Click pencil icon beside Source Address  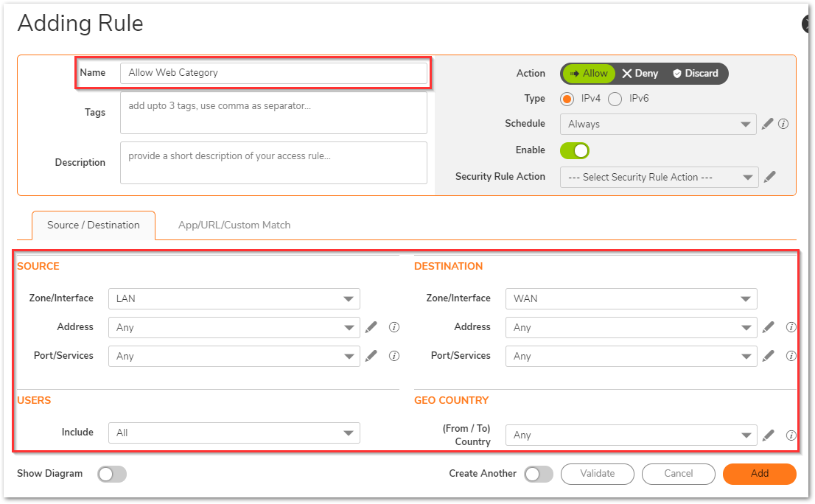point(371,327)
